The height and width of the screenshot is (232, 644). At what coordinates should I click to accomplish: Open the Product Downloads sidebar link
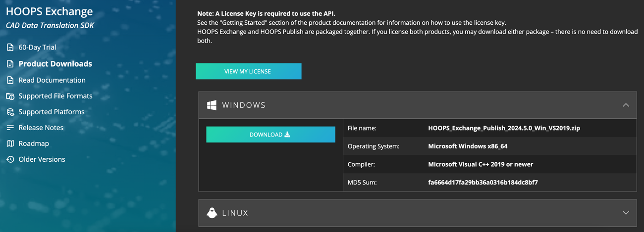coord(55,64)
